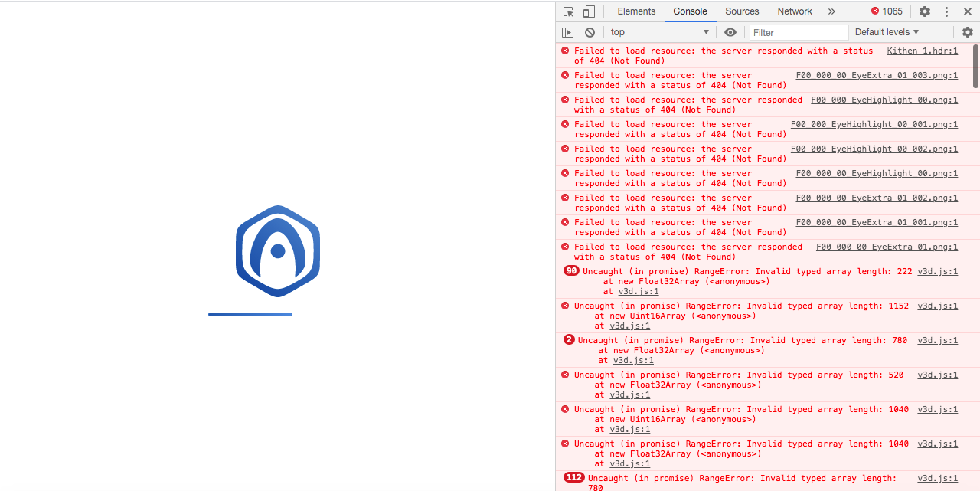Screen dimensions: 980x491
Task: Focus the console Filter input field
Action: [799, 32]
